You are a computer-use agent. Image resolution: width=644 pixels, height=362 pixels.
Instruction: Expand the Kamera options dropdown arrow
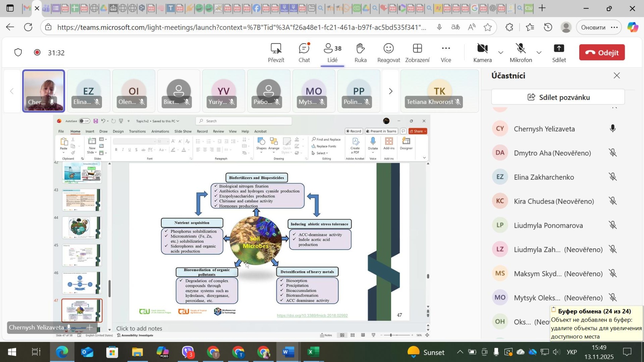click(501, 53)
